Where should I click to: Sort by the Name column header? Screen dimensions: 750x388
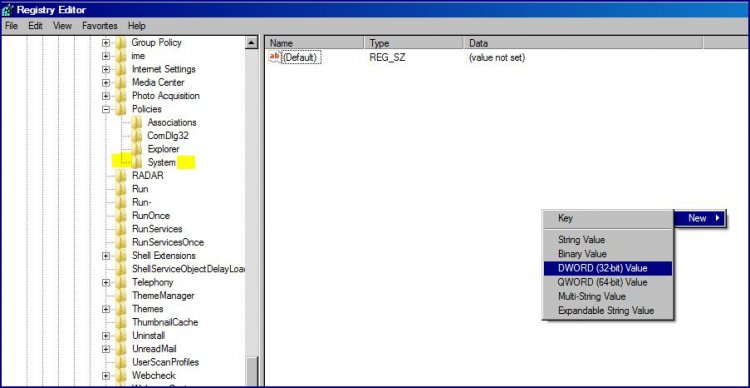(315, 43)
